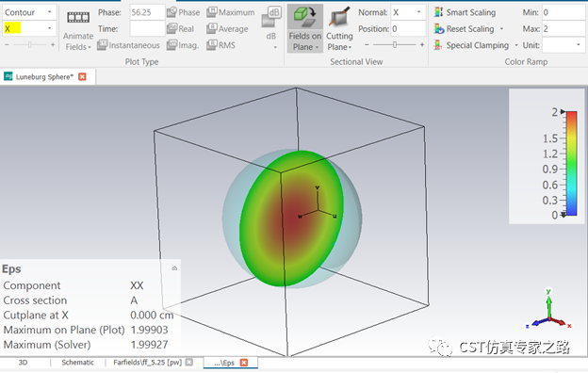Click the cutting plane Position slider

click(395, 45)
